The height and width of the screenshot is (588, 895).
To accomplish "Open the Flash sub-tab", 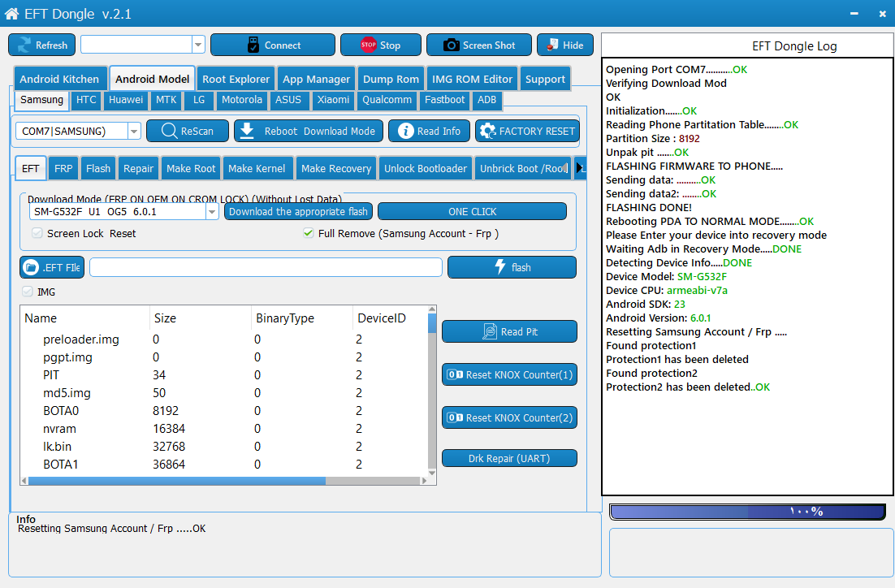I will coord(98,168).
